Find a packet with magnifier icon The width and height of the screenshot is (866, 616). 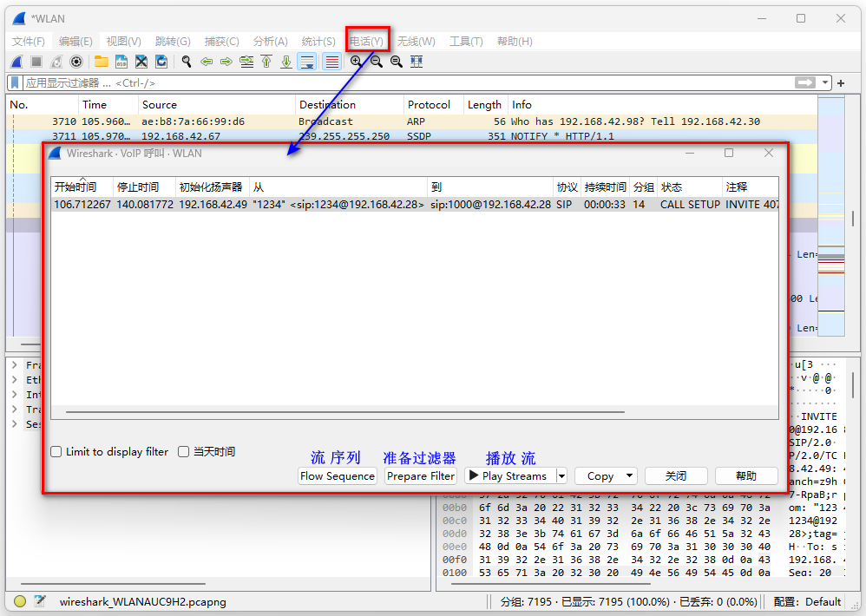187,62
